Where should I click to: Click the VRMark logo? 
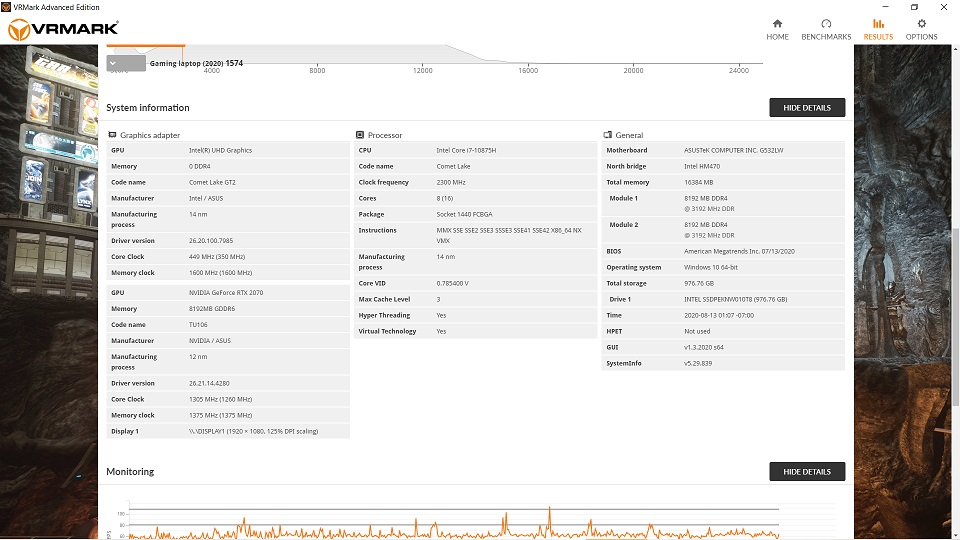(63, 29)
